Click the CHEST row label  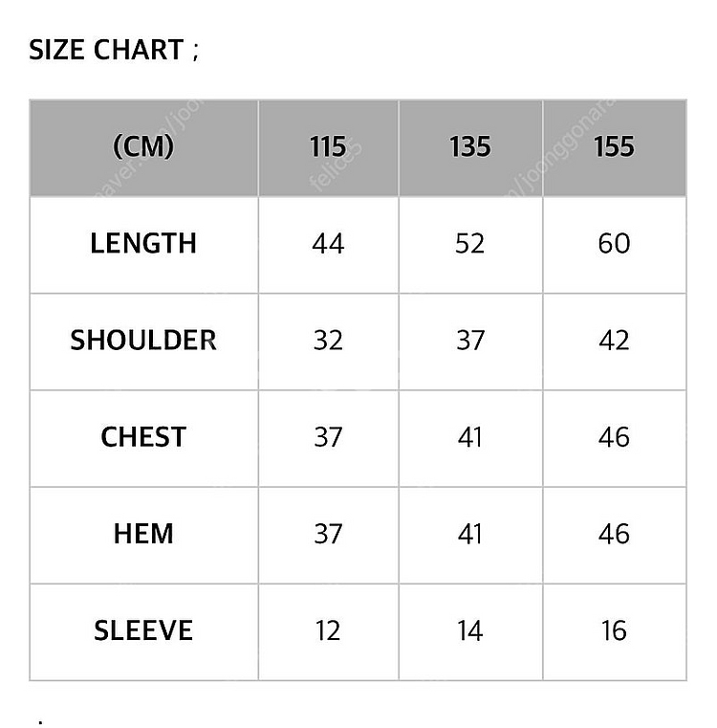(x=143, y=438)
